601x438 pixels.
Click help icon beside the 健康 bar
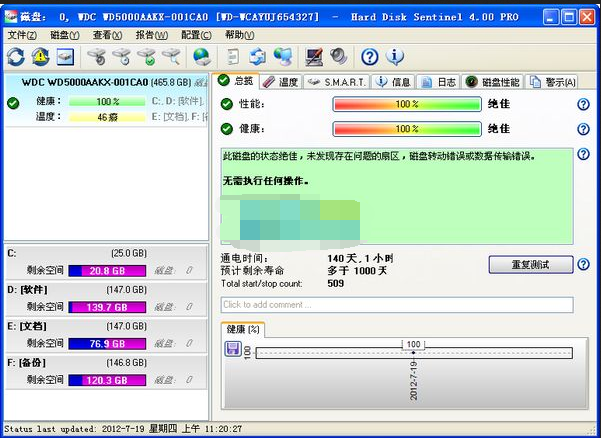pyautogui.click(x=583, y=129)
